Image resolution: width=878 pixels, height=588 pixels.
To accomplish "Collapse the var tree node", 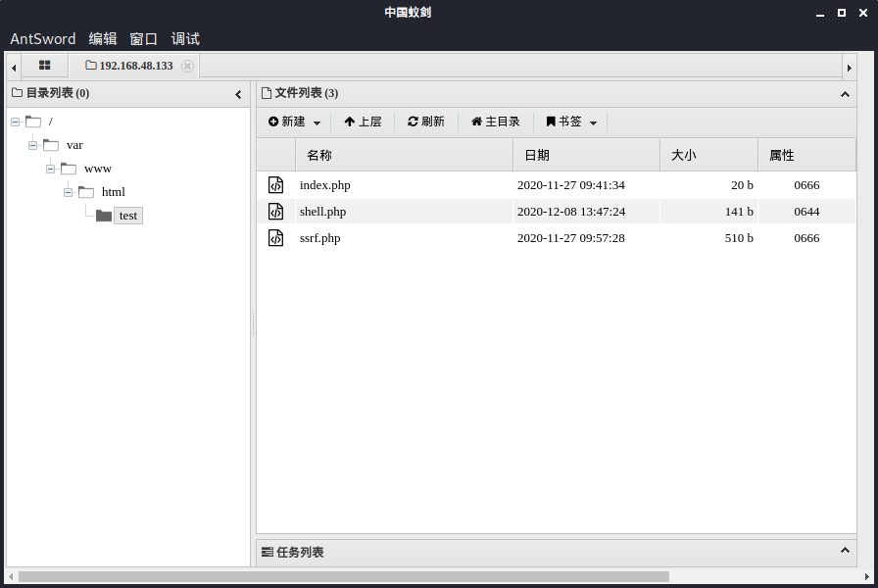I will [x=33, y=145].
